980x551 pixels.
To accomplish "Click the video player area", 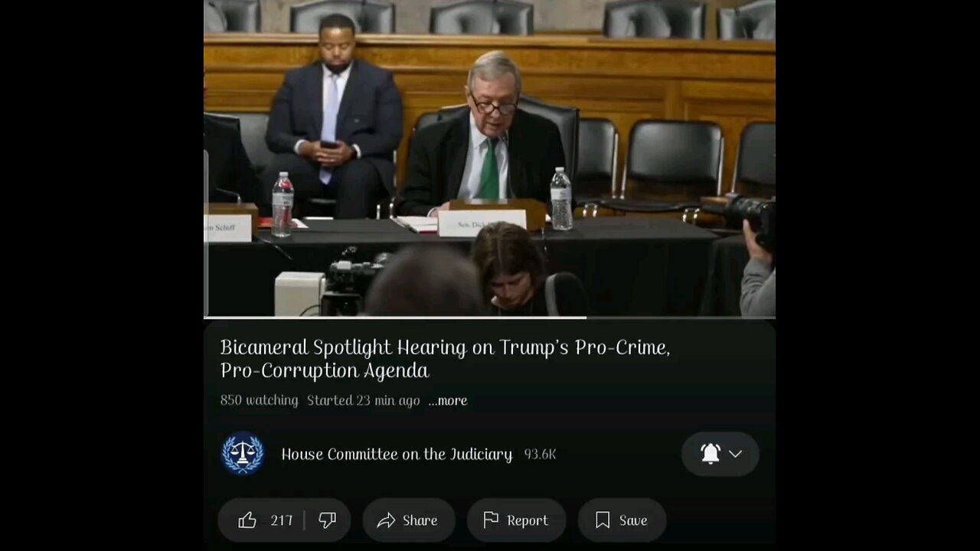I will 489,158.
